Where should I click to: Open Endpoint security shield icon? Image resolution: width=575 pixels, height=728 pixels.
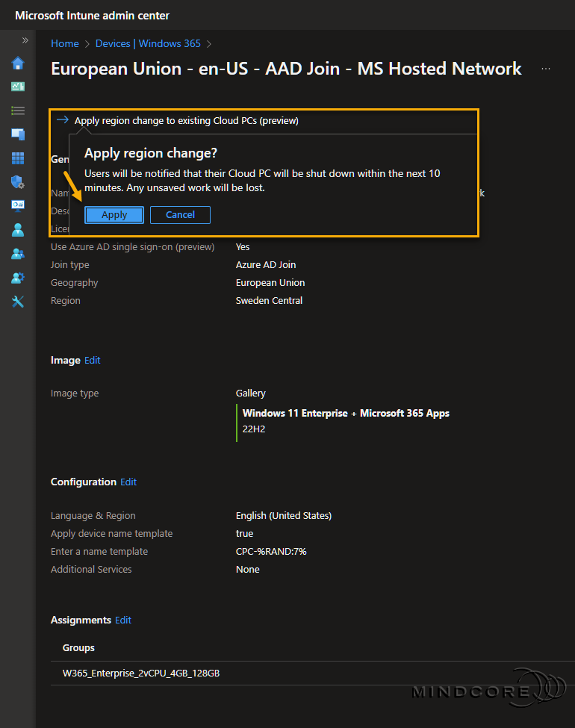click(18, 181)
